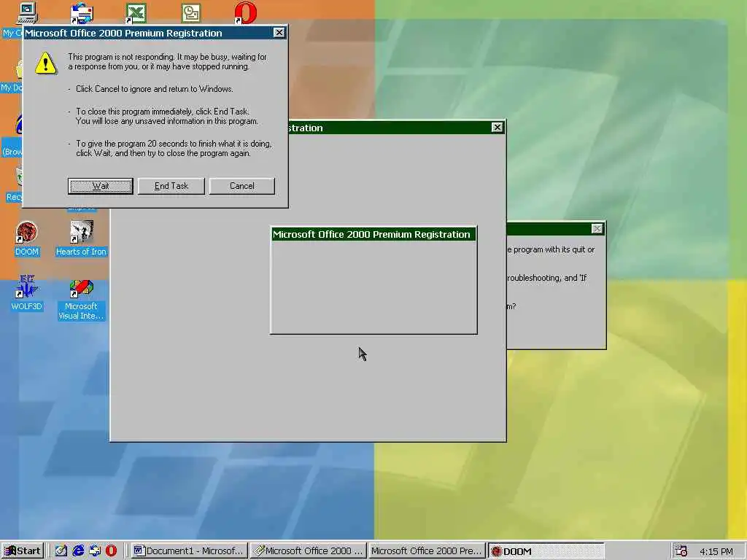
Task: Close the partially hidden troubleshooting dialog on the right
Action: point(597,229)
